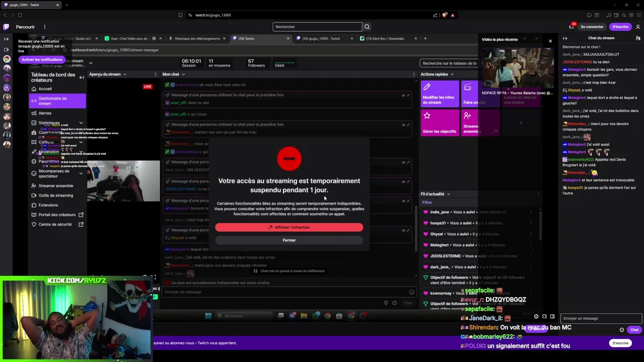Collapse the stream chat panel arrow

click(565, 38)
